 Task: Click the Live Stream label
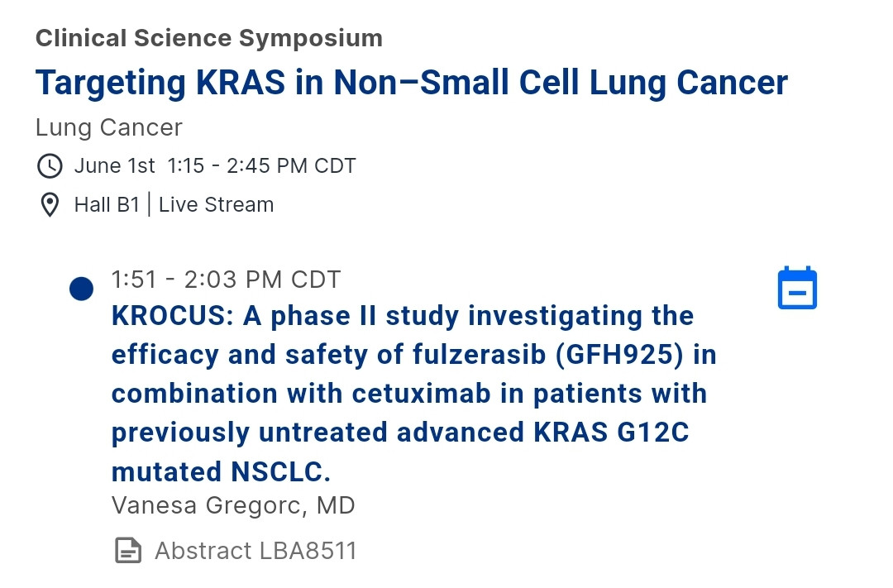pos(216,204)
